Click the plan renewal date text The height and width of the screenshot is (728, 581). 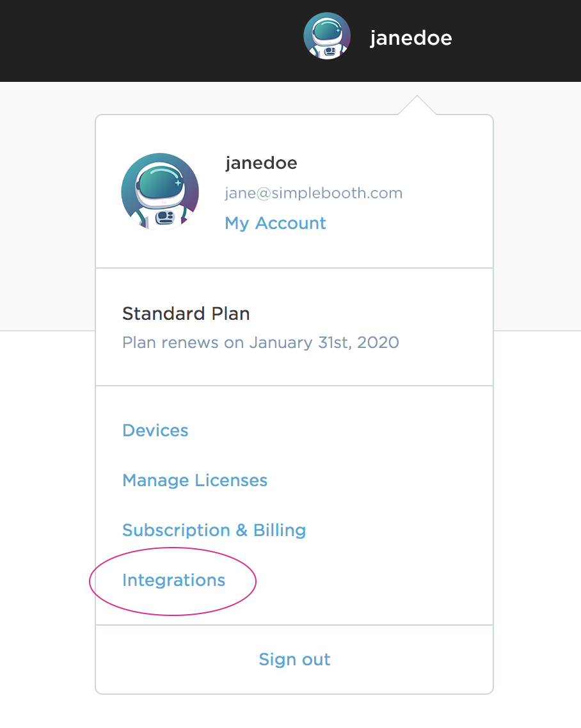tap(260, 342)
